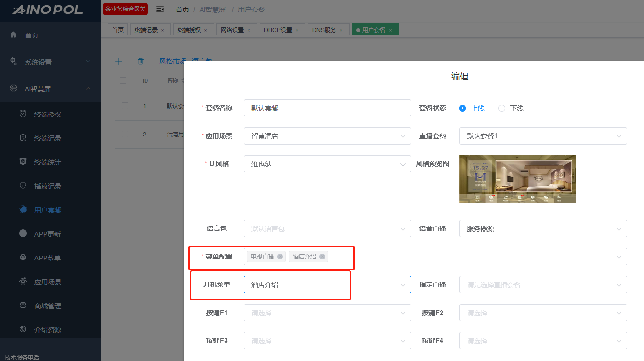Click the 首页 home icon in sidebar

point(13,35)
